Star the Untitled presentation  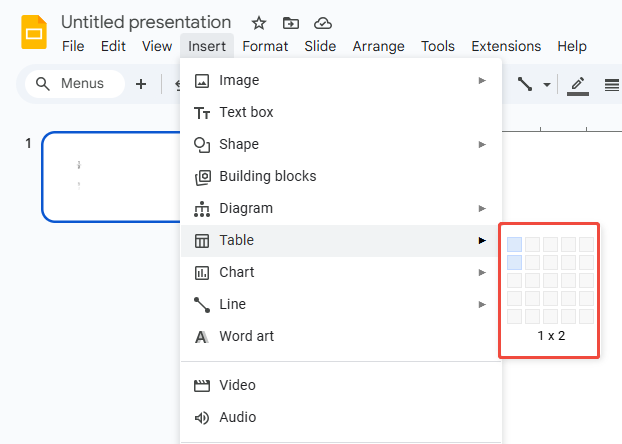pos(259,23)
